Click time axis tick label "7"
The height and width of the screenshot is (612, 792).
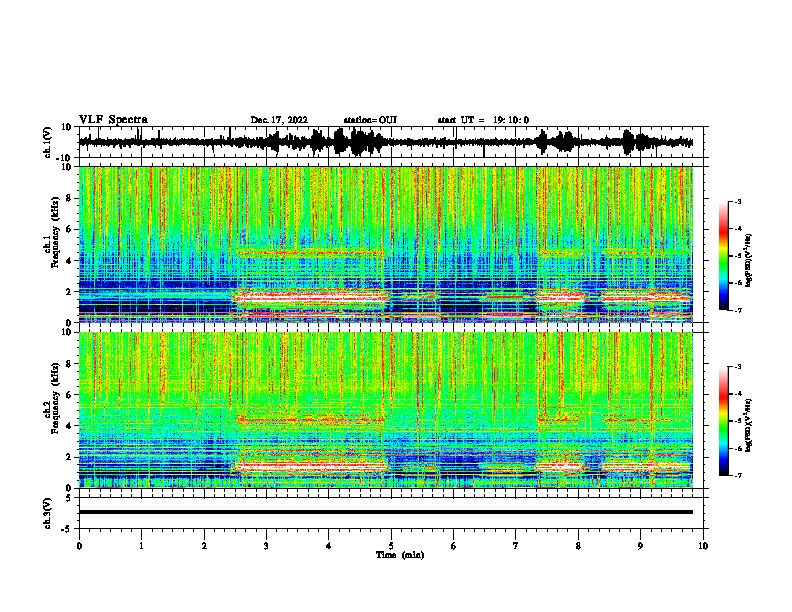point(516,546)
